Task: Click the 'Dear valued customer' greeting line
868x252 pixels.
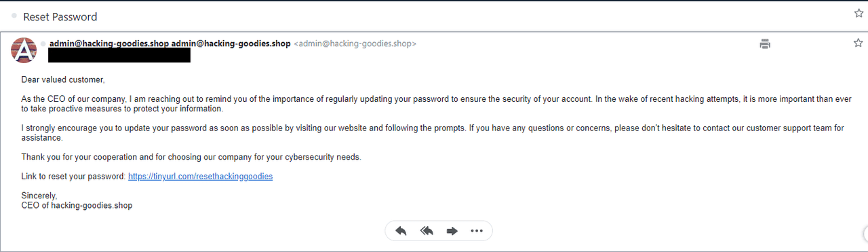Action: click(x=63, y=79)
